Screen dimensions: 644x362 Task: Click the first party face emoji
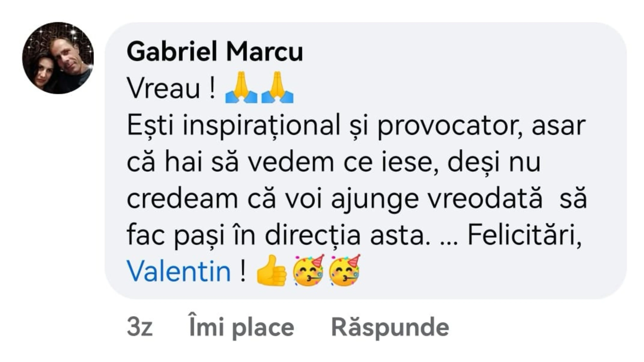click(x=308, y=271)
